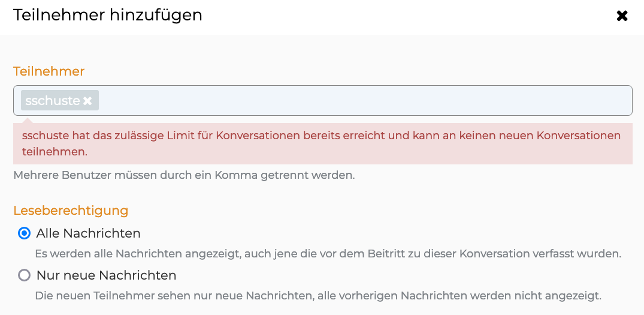Click the description under Alle Nachrichten
644x315 pixels.
[x=328, y=254]
